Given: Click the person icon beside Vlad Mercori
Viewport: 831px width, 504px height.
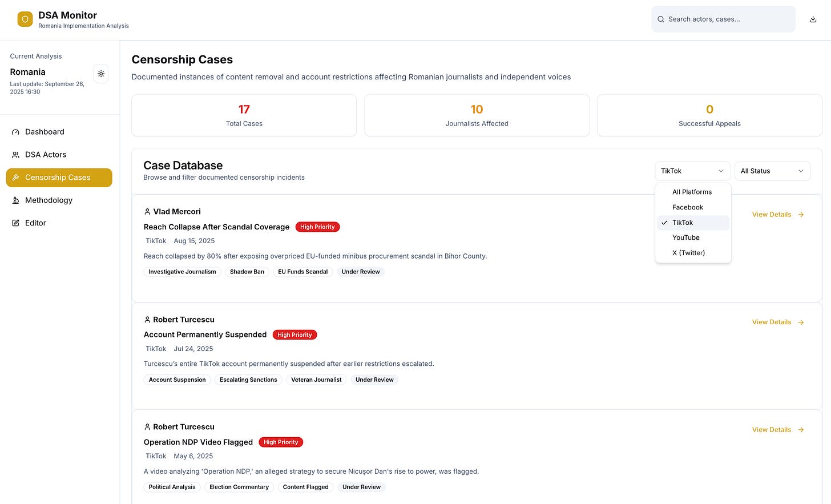Looking at the screenshot, I should tap(147, 212).
